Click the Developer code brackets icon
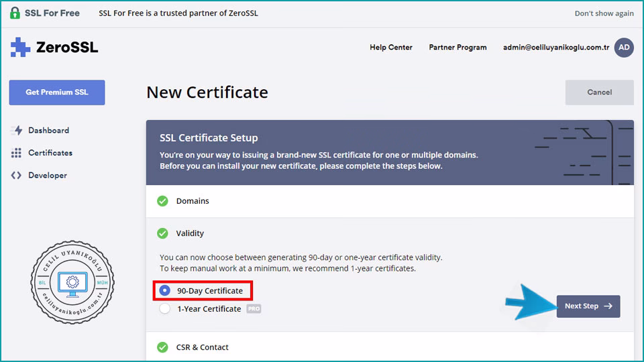Viewport: 644px width, 362px height. 17,176
